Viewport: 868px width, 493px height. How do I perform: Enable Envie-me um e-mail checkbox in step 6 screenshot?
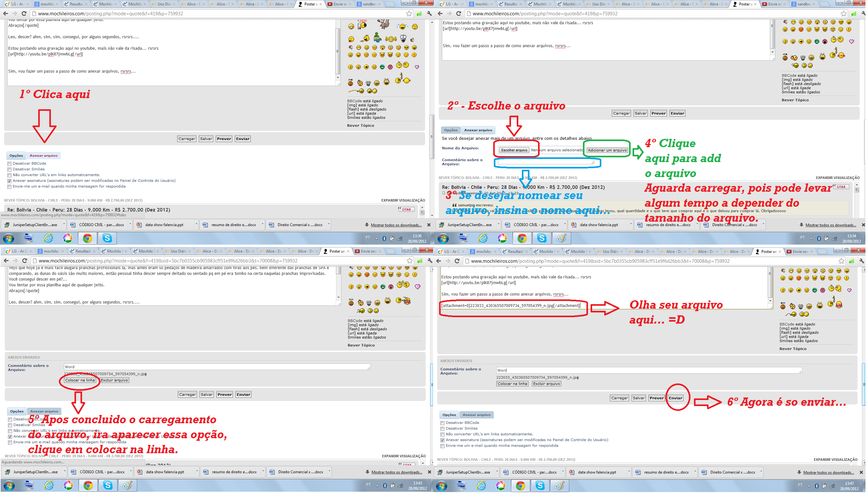[443, 446]
